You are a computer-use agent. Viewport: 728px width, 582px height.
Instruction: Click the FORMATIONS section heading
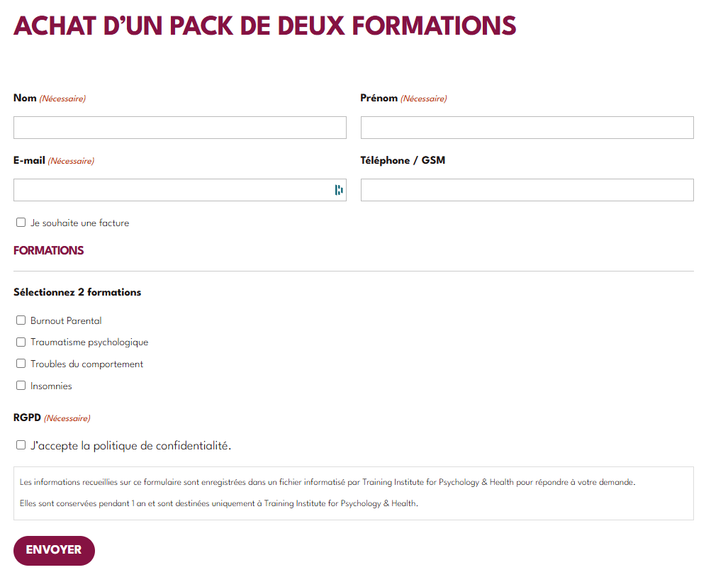click(x=49, y=250)
